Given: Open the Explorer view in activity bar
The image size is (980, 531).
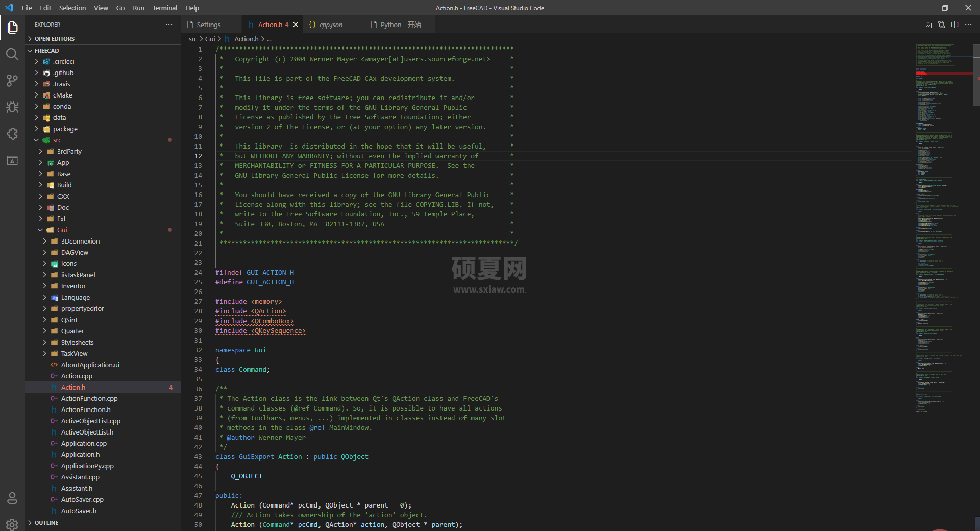Looking at the screenshot, I should point(12,27).
